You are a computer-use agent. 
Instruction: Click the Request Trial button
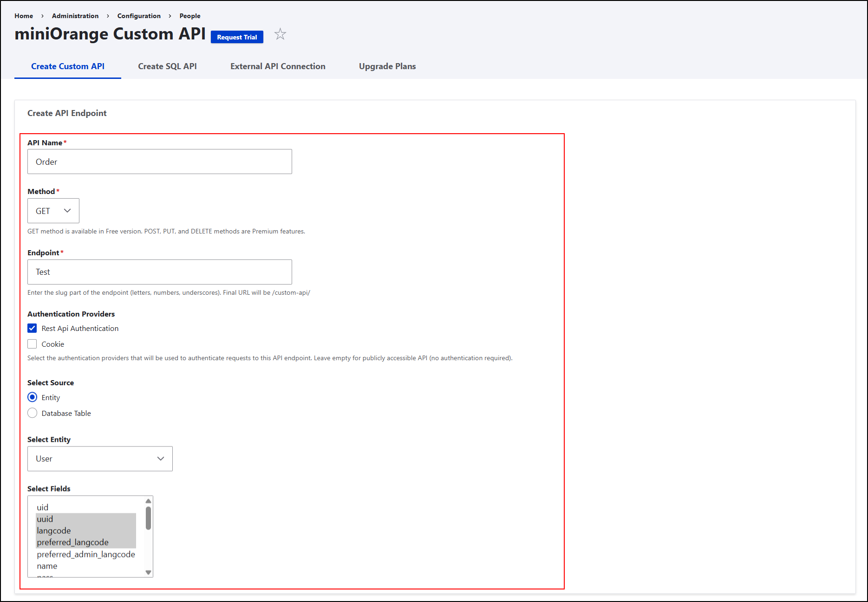tap(237, 37)
